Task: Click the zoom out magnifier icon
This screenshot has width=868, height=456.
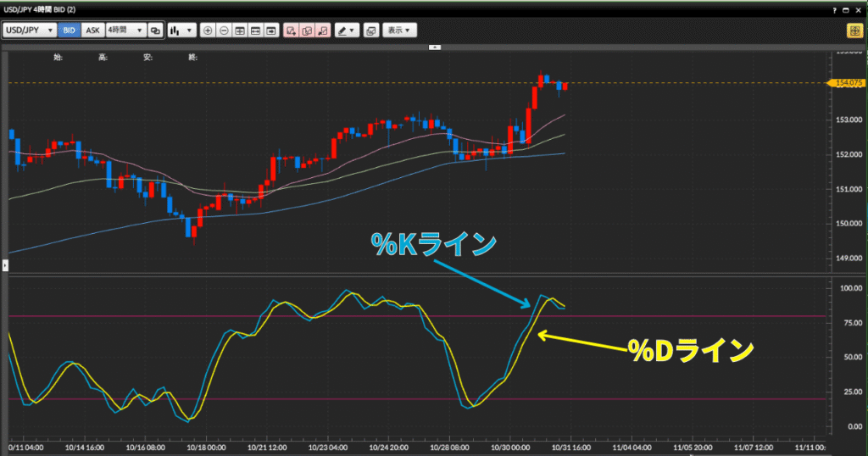Action: pos(224,31)
